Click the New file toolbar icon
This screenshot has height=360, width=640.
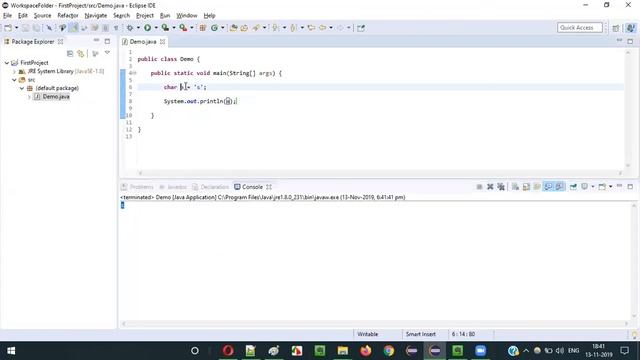pyautogui.click(x=8, y=28)
